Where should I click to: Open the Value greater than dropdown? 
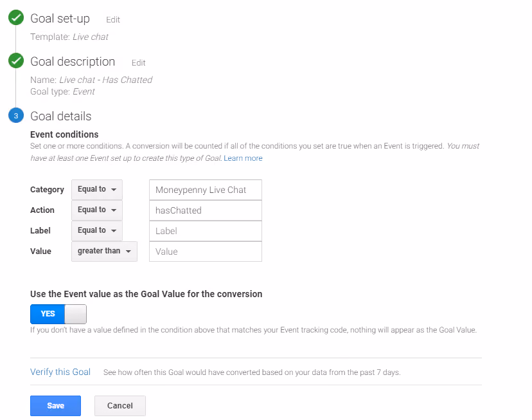coord(105,251)
